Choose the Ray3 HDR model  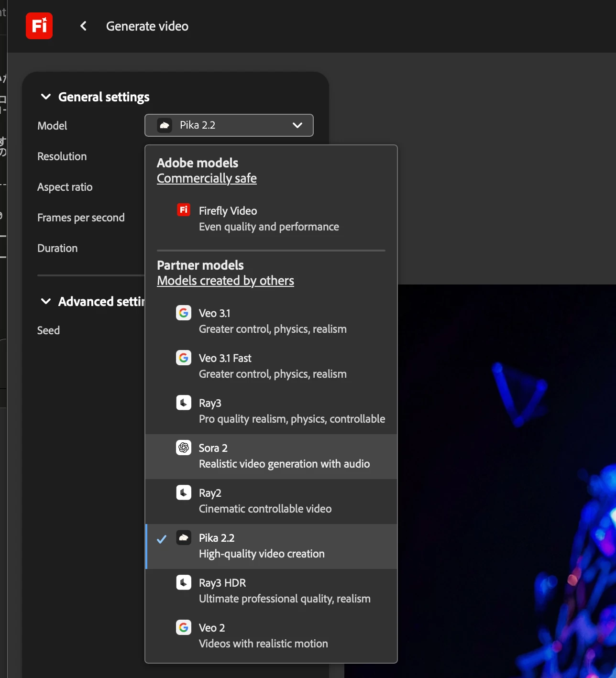[x=271, y=591]
